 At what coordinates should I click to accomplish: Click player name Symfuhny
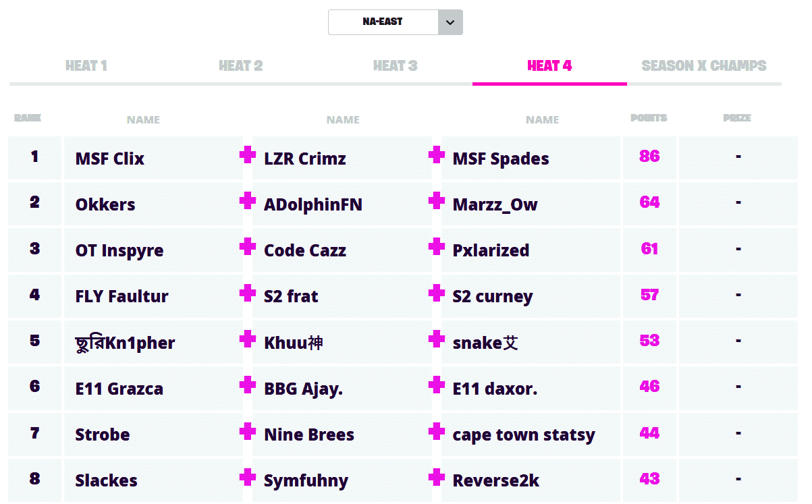pyautogui.click(x=306, y=481)
